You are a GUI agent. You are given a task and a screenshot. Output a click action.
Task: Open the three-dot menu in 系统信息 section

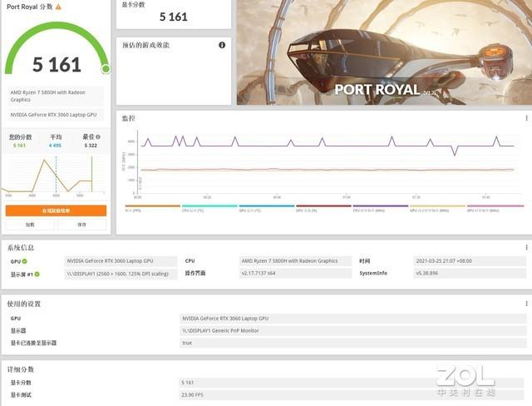coord(526,247)
